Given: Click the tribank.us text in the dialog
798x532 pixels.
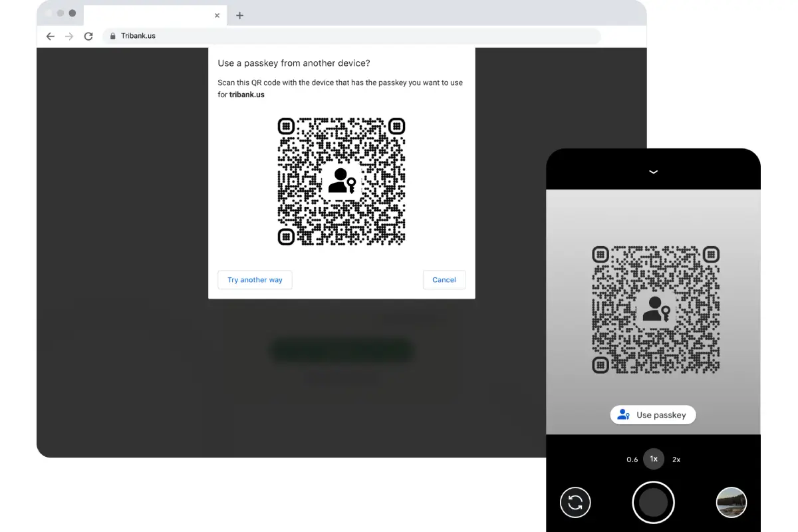Looking at the screenshot, I should [x=247, y=94].
